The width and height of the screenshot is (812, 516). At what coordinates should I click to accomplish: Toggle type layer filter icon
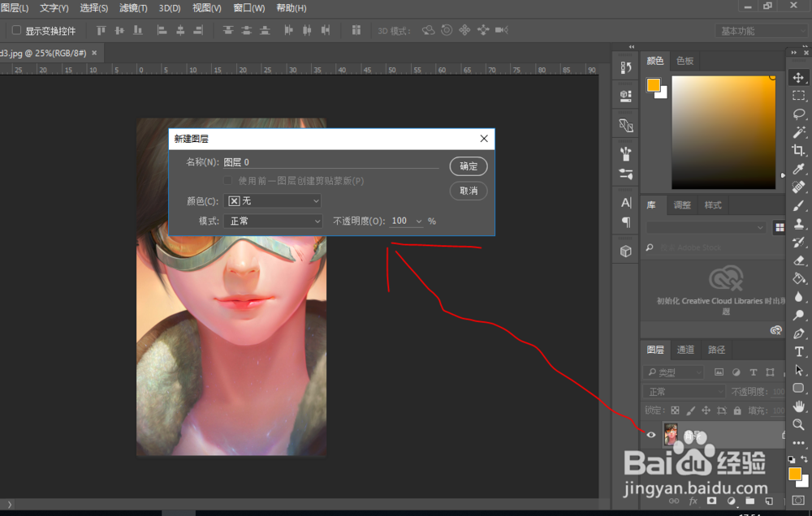(754, 372)
